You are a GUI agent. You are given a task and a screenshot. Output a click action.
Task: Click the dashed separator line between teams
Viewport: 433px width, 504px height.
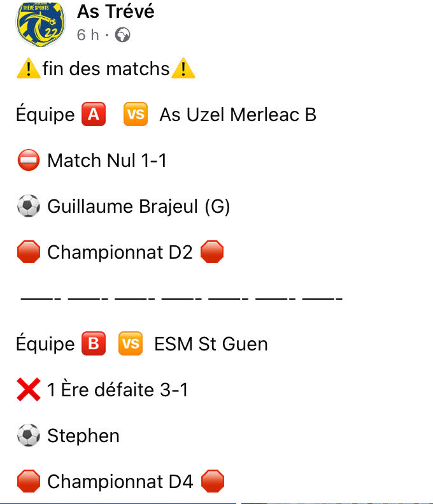[x=181, y=298]
